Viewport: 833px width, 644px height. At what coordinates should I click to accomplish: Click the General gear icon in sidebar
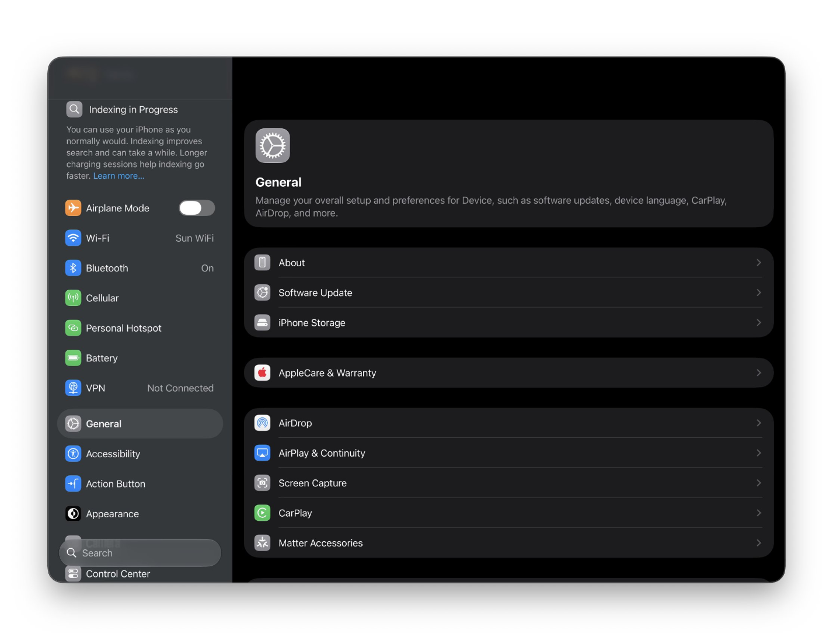pos(73,424)
